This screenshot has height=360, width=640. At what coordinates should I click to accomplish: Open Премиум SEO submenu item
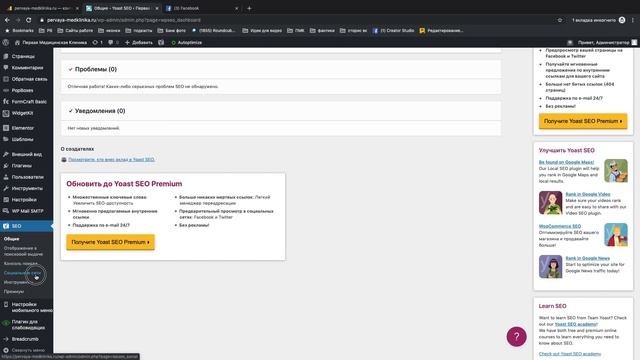(14, 291)
